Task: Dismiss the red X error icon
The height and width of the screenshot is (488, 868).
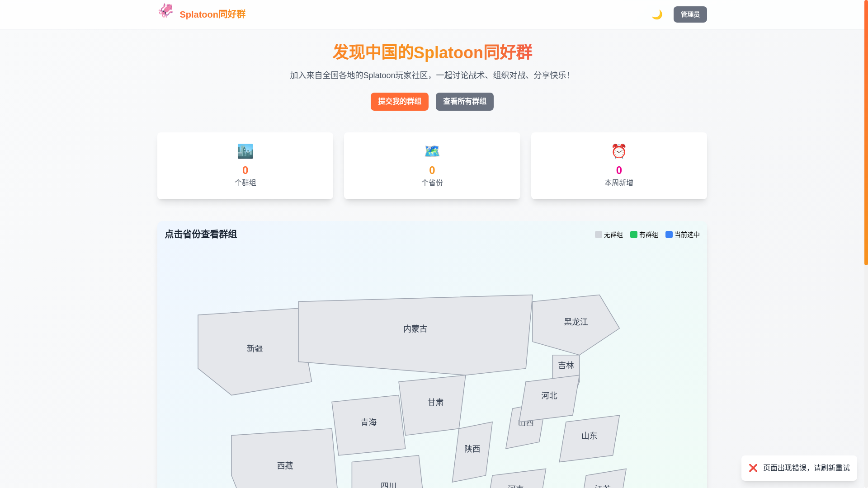Action: click(x=753, y=468)
